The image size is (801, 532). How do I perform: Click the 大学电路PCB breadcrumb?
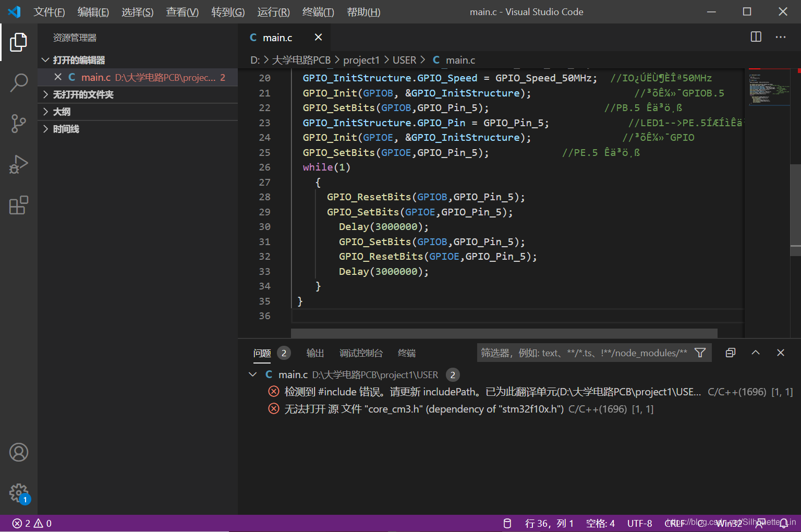tap(301, 60)
